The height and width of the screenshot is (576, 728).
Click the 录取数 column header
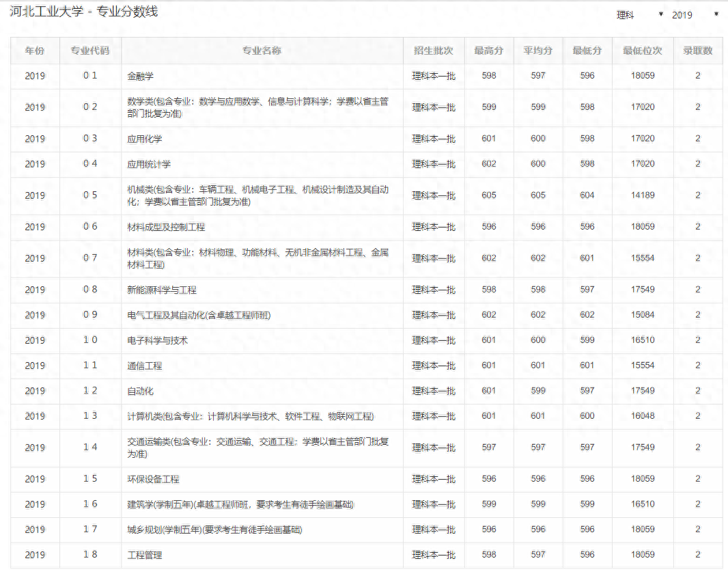[698, 51]
